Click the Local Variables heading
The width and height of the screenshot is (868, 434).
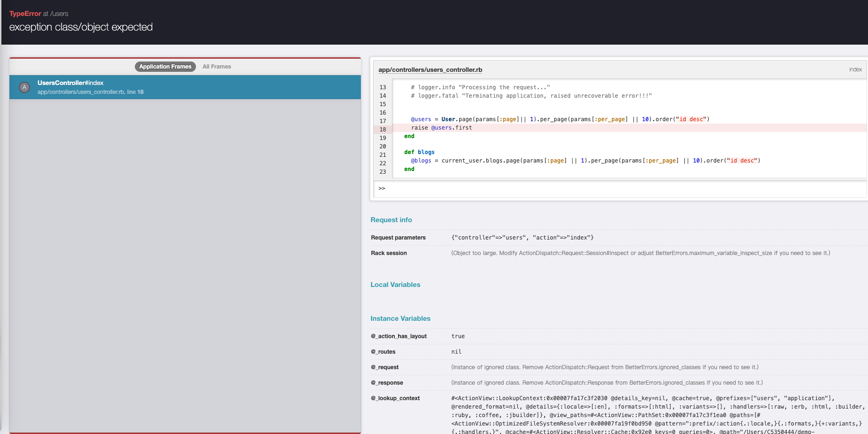[395, 285]
